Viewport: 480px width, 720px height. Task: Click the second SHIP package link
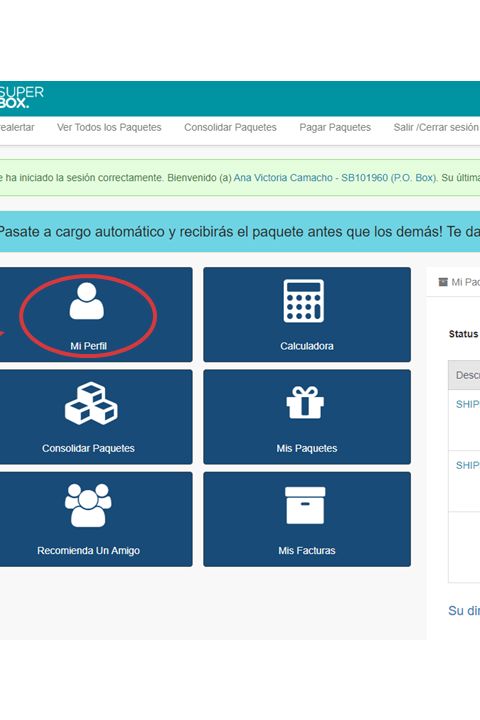(x=468, y=466)
